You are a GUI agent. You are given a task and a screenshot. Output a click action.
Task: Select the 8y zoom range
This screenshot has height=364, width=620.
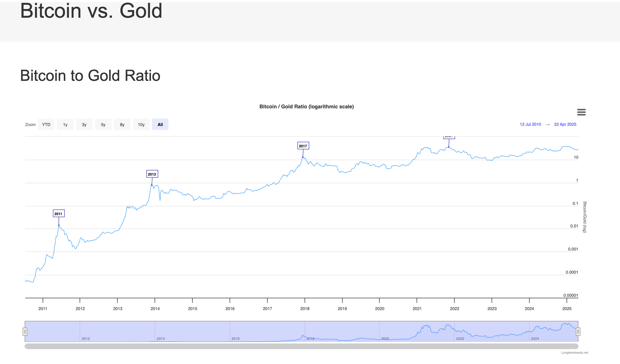click(122, 124)
